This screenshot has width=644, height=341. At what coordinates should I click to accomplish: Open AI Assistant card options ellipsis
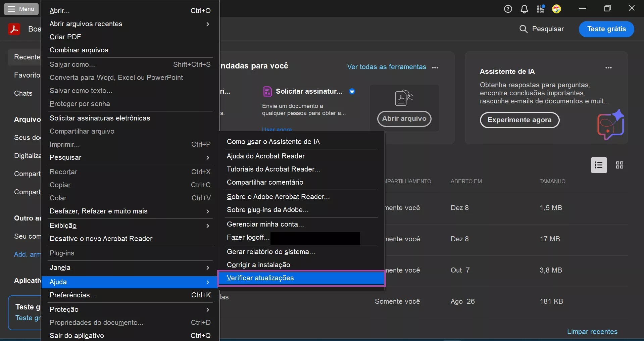[608, 68]
